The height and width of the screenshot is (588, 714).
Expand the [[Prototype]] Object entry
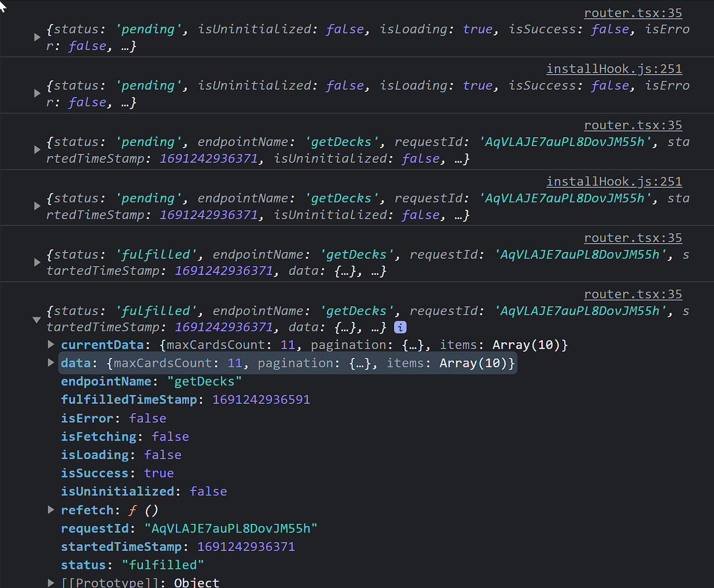point(51,582)
